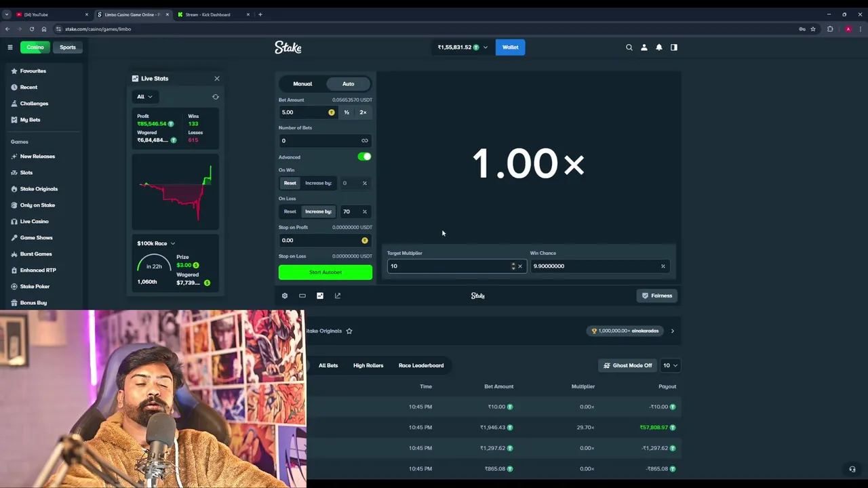This screenshot has height=488, width=868.
Task: Open game settings gear icon
Action: coord(285,296)
